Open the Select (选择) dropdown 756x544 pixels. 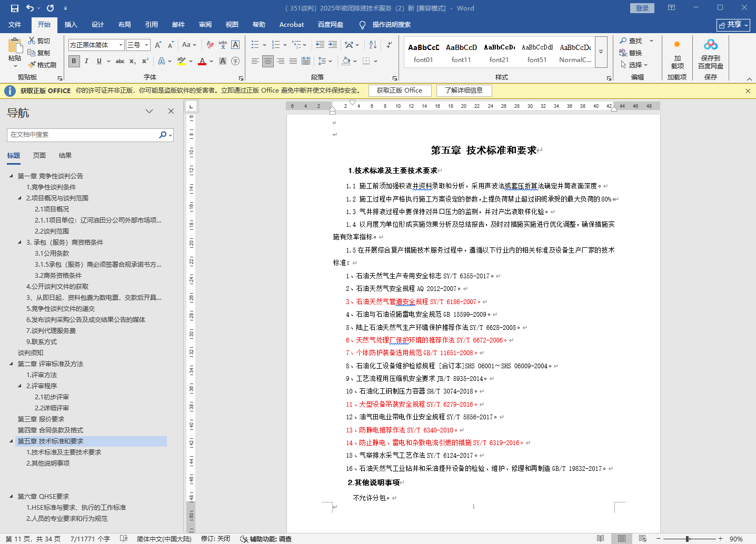[634, 65]
